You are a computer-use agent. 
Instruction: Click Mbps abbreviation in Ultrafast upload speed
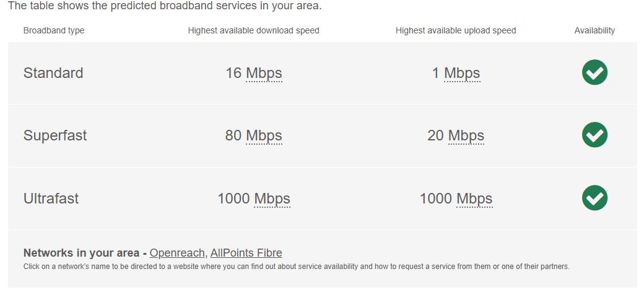click(x=474, y=199)
